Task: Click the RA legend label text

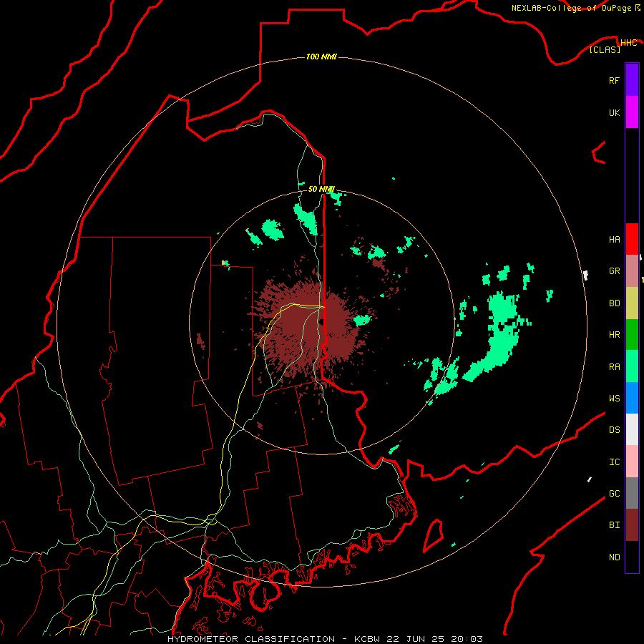Action: (x=614, y=367)
